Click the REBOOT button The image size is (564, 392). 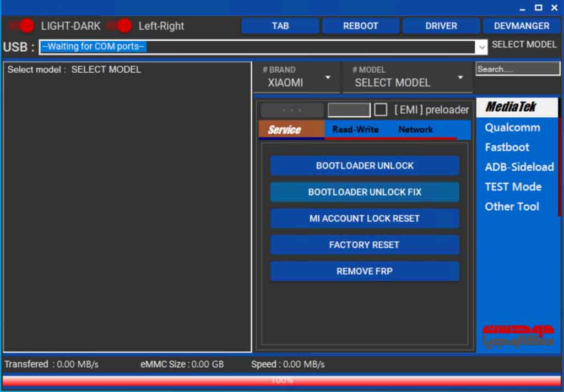point(360,26)
